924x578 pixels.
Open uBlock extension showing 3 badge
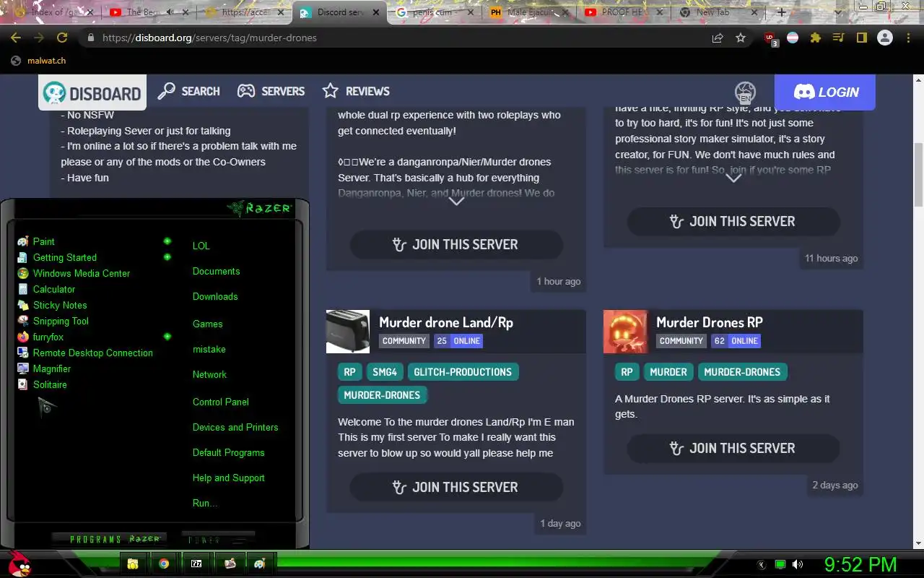772,38
